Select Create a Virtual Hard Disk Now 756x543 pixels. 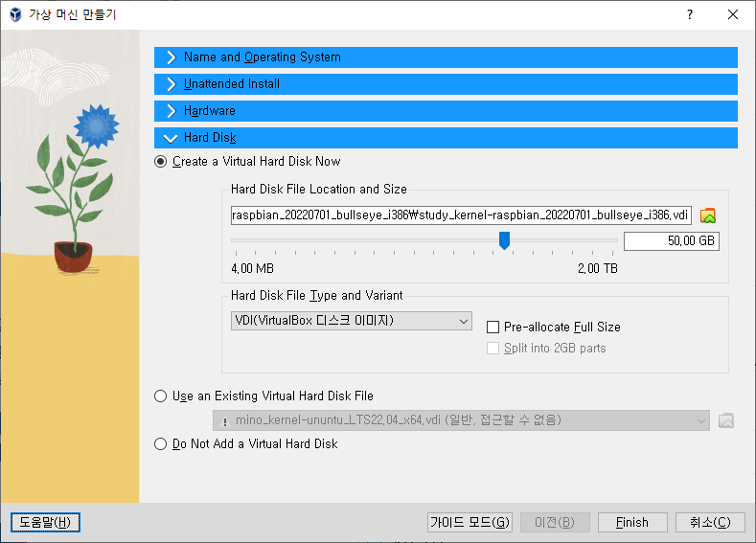pyautogui.click(x=161, y=162)
